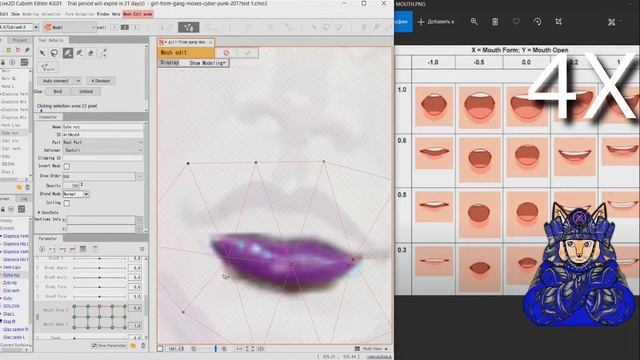640x360 pixels.
Task: Open the Deformer dropdown in Inspector
Action: coord(102,150)
